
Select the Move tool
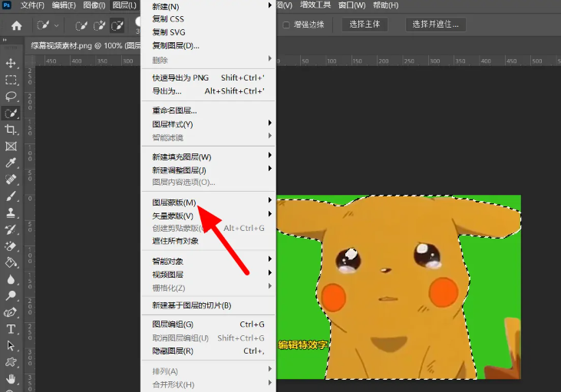click(12, 63)
